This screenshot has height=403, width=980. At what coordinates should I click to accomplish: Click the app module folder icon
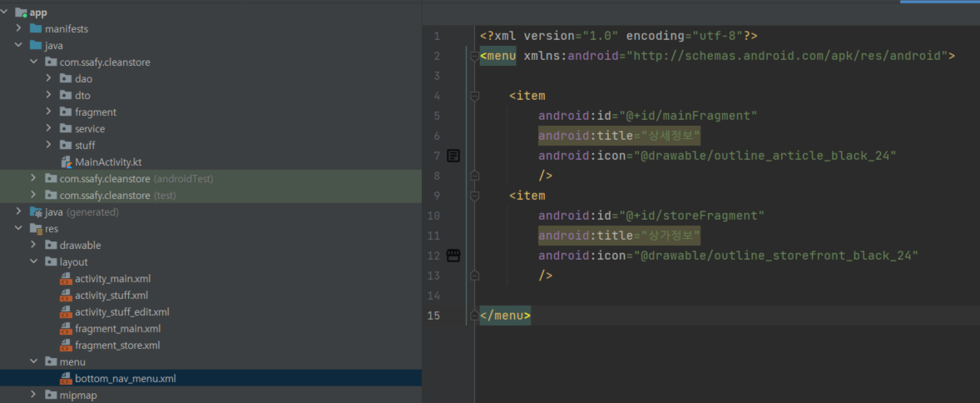coord(22,12)
